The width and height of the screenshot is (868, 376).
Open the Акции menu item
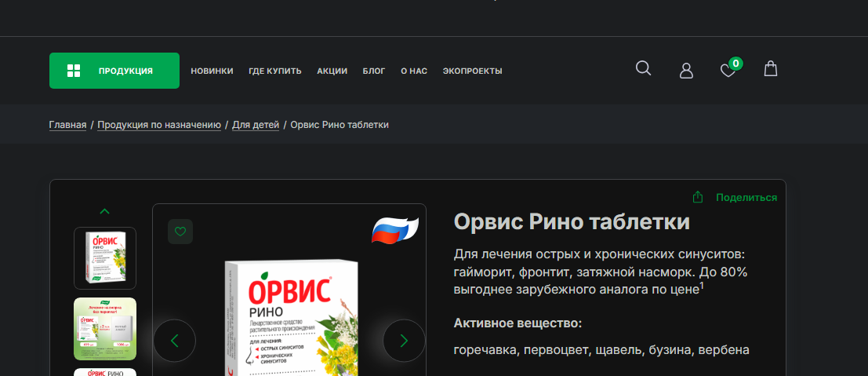(x=332, y=71)
